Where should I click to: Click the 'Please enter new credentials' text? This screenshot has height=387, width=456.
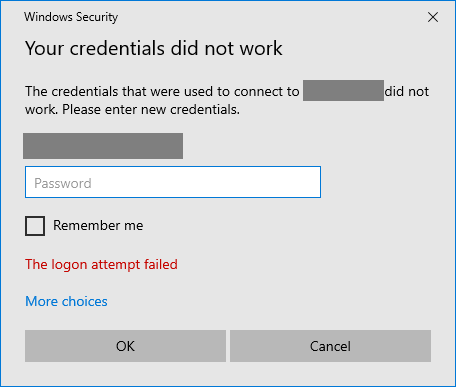pos(151,110)
